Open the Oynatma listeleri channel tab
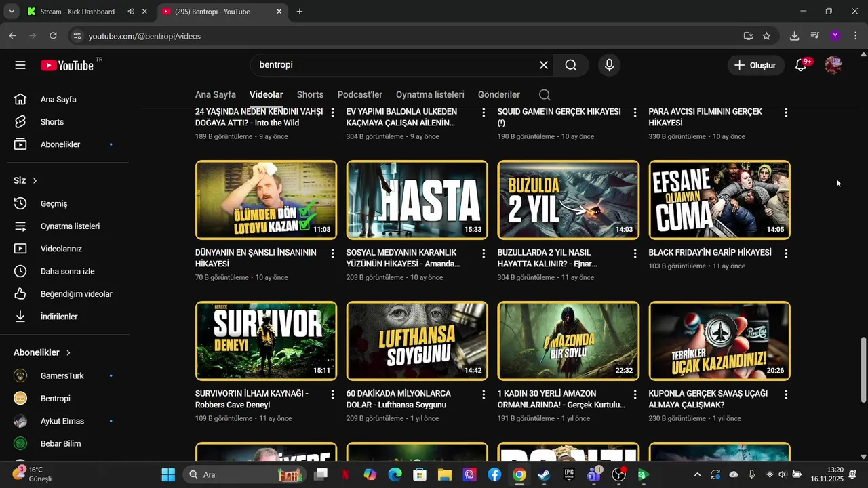This screenshot has width=868, height=488. pyautogui.click(x=430, y=95)
